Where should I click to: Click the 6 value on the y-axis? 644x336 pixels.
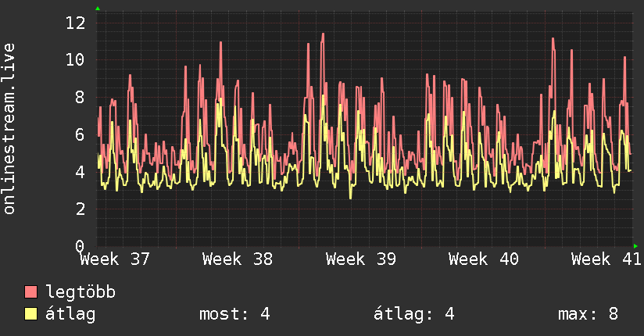coord(80,134)
